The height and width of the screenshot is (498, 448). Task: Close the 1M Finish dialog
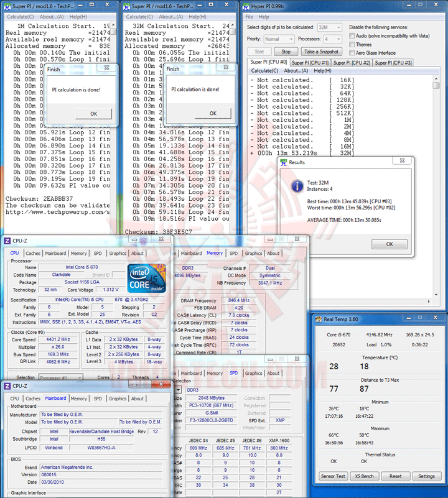(x=106, y=67)
